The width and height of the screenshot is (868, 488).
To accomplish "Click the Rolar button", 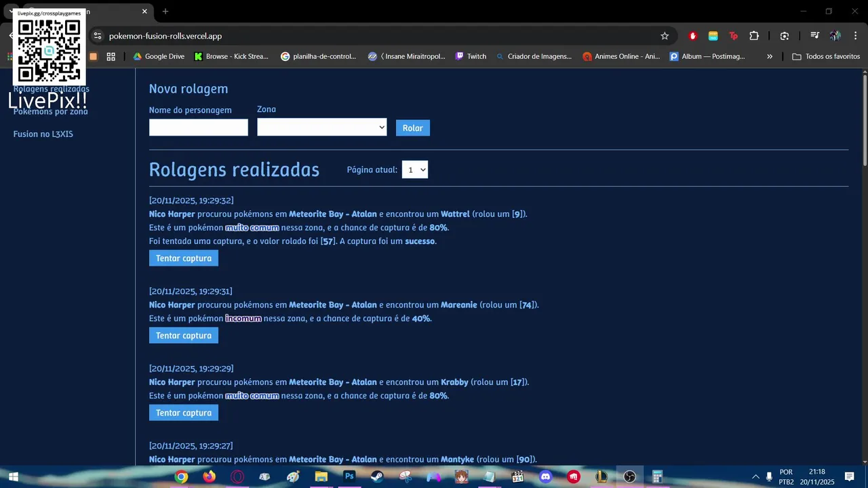I will pyautogui.click(x=412, y=127).
